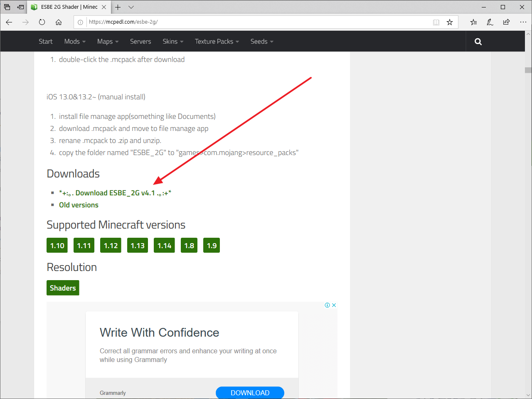This screenshot has height=399, width=532.
Task: Click the iOS 13.0&13.2~ manual install text
Action: (x=96, y=97)
